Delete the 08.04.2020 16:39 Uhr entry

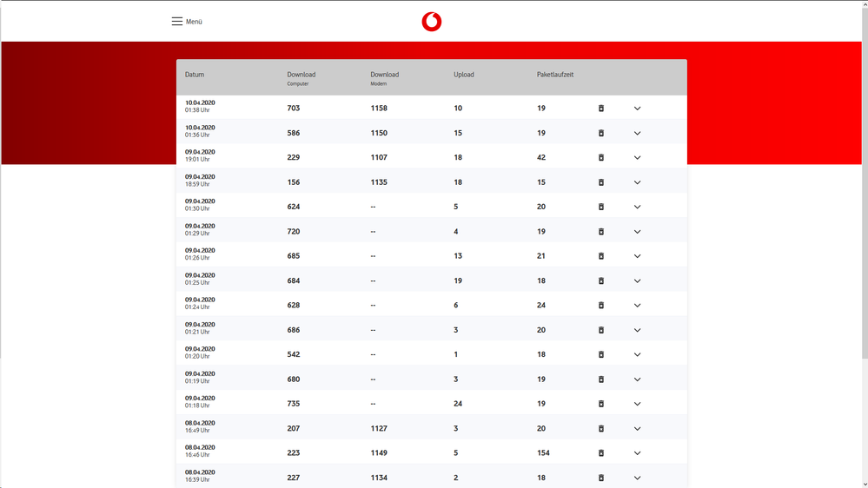click(x=601, y=478)
